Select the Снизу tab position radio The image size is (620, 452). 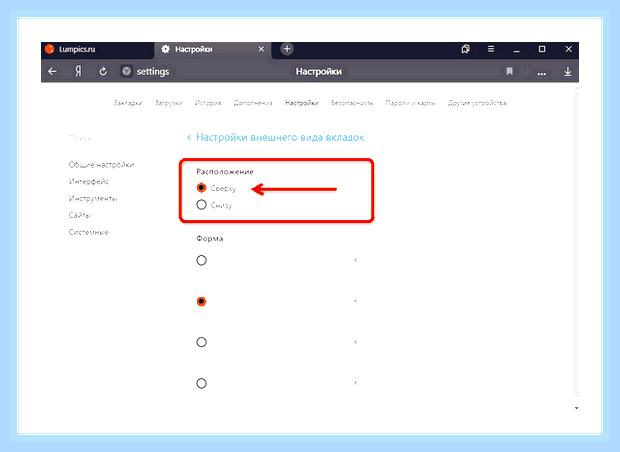[201, 204]
